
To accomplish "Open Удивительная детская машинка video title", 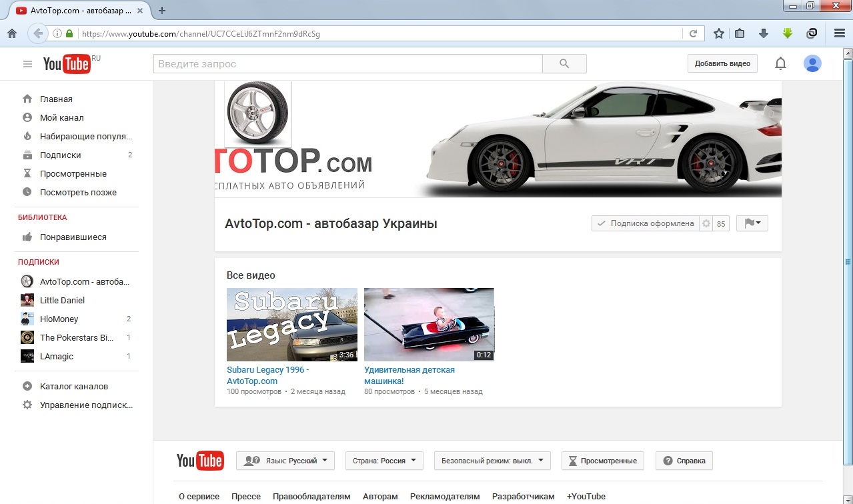I will [409, 375].
